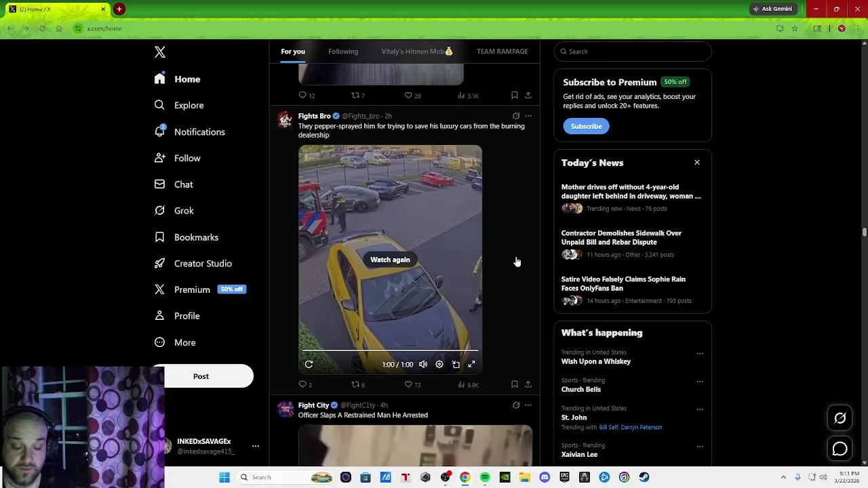This screenshot has width=868, height=488.
Task: Open the Church Bells trend
Action: point(580,390)
